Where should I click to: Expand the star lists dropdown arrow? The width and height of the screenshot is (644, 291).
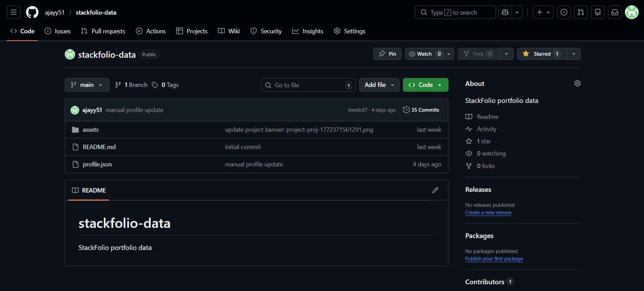click(x=574, y=54)
